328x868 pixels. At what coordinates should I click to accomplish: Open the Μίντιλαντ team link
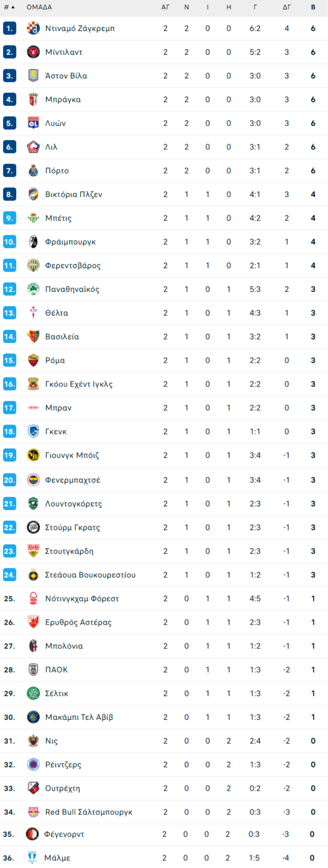[64, 52]
